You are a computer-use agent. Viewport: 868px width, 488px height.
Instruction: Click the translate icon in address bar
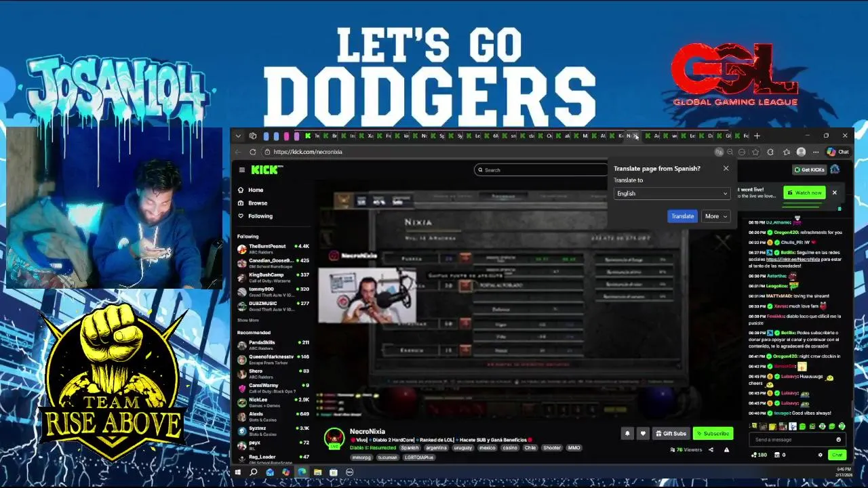click(x=719, y=152)
